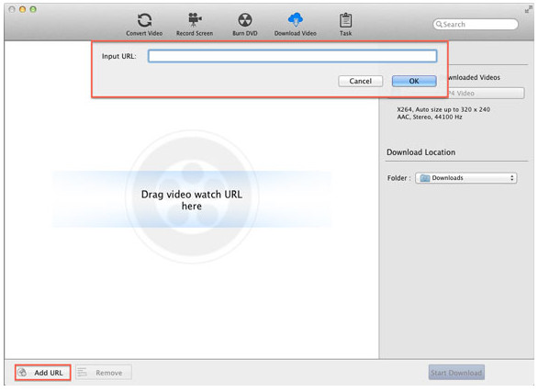Screen dimensions: 538x392
Task: Expand the Downloads folder dropdown
Action: (466, 178)
